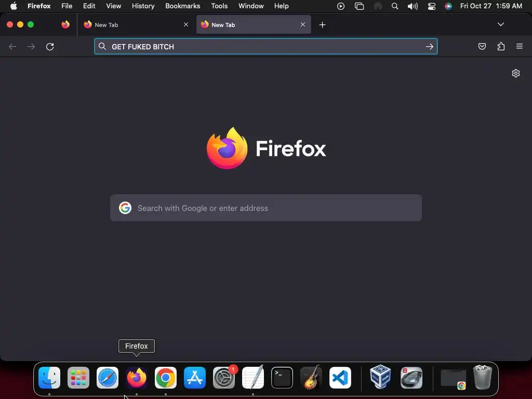Screen dimensions: 532x399
Task: Click the address bar containing GET FUKED
Action: click(266, 46)
